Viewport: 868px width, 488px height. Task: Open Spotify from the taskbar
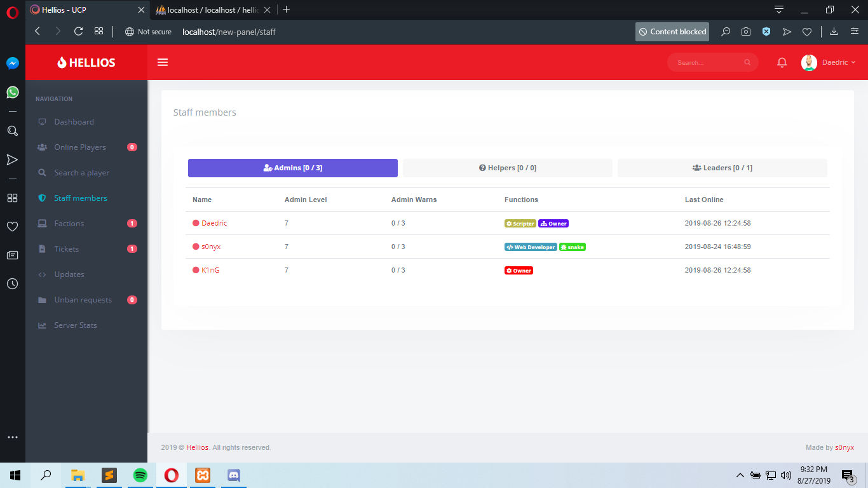[140, 475]
